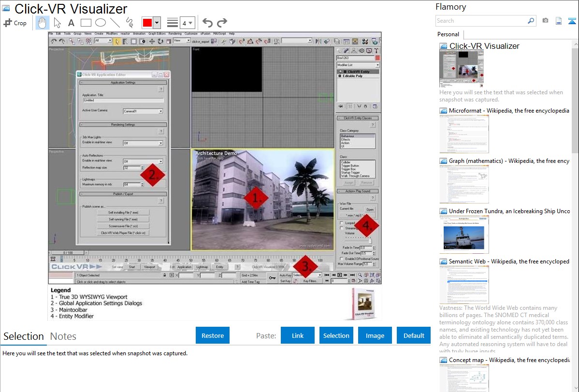Click the Restore button

pos(213,335)
